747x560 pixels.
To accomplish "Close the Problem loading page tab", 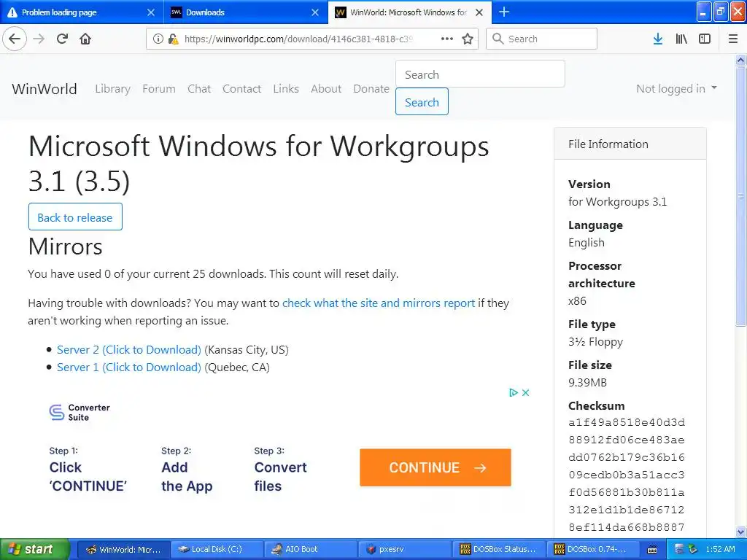I will click(x=151, y=12).
